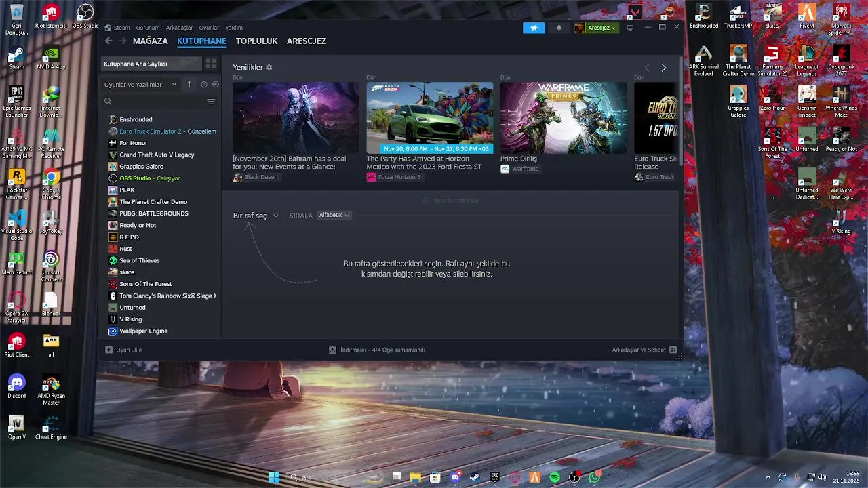Screen dimensions: 868x488
Task: Open collections grid view icon beside Kütüphane Ana Sayfası
Action: point(211,64)
